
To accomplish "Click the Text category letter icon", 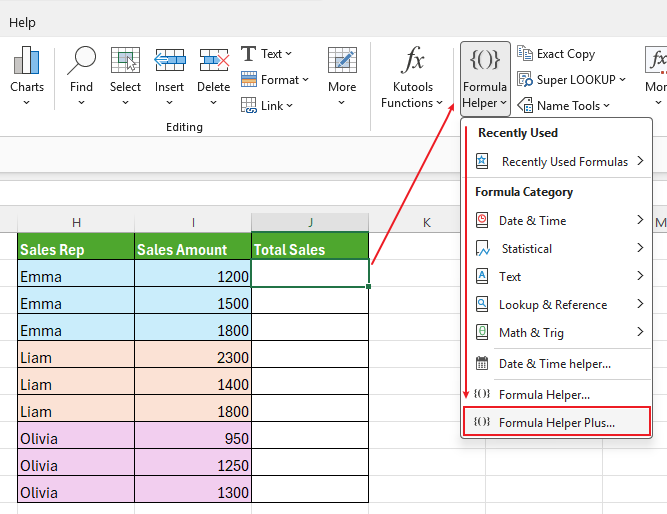I will (x=482, y=277).
